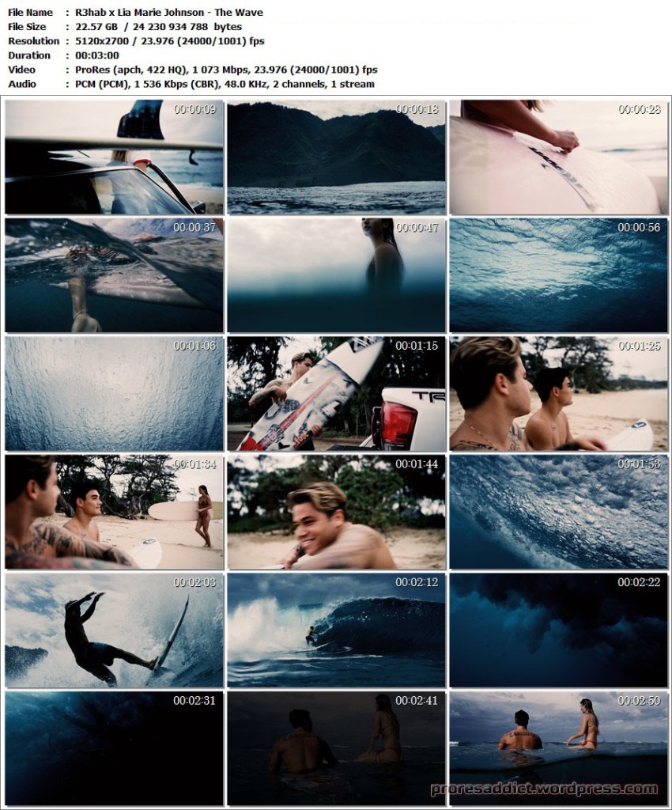Viewport: 672px width, 810px height.
Task: Click the 00:00:56 underwater surface thumbnail
Action: tap(558, 274)
